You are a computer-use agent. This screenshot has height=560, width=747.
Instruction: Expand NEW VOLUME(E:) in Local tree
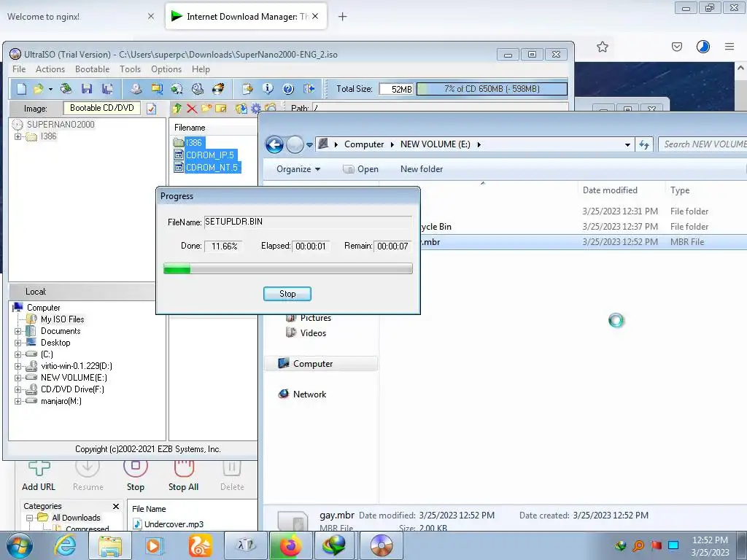pyautogui.click(x=18, y=378)
